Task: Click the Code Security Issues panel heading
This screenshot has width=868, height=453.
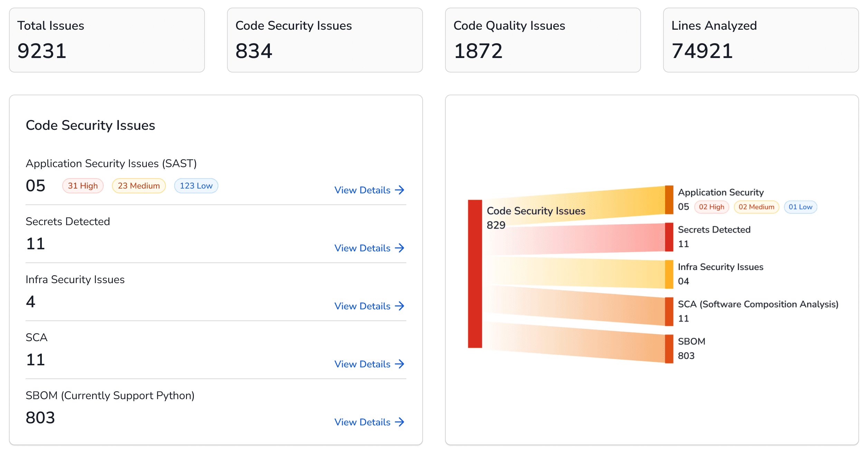Action: click(91, 125)
